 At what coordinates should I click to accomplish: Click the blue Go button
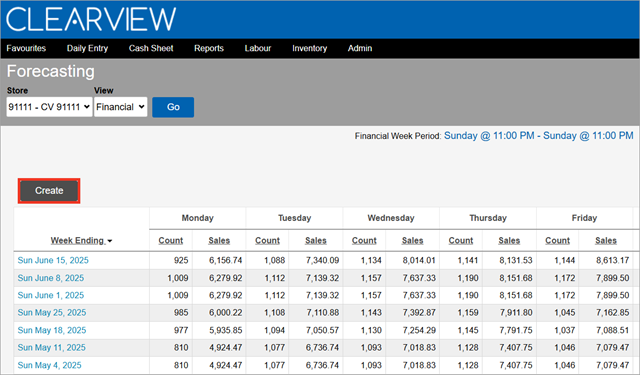pos(173,107)
